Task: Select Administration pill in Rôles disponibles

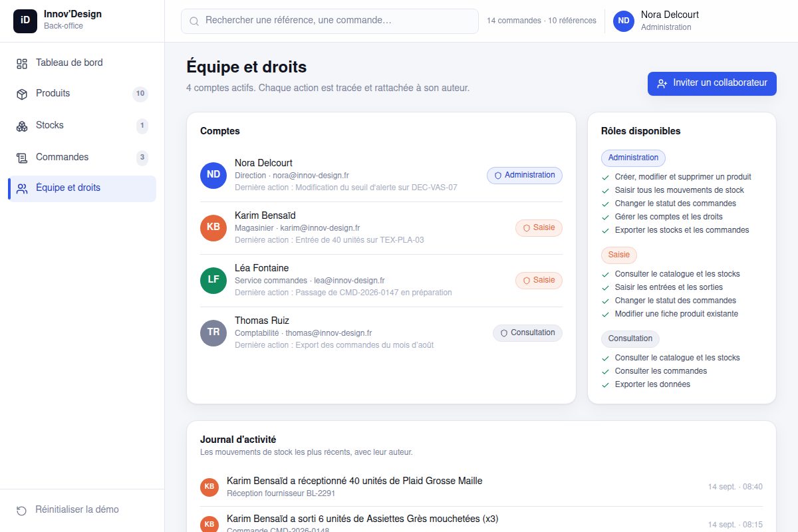Action: (633, 158)
